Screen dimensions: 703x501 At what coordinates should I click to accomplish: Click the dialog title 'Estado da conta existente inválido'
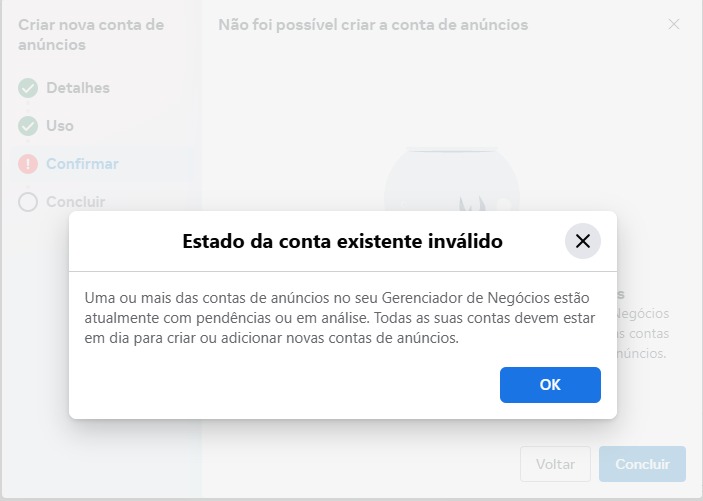(343, 241)
